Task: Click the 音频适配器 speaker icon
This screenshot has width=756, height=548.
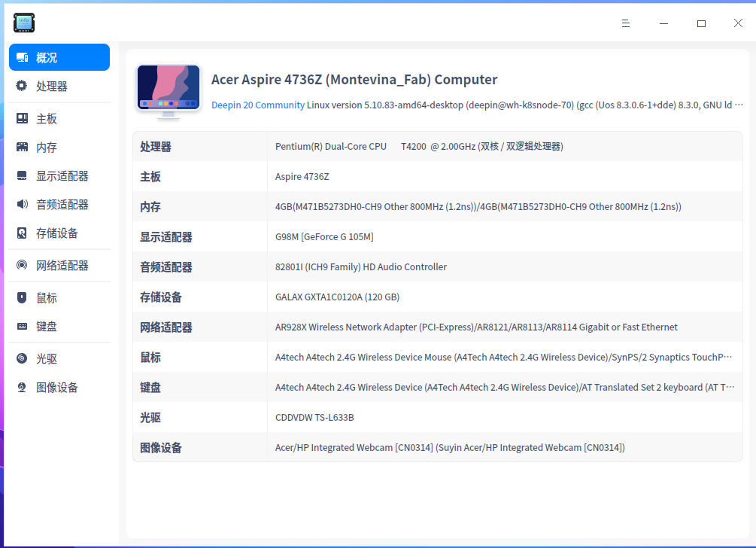Action: tap(22, 203)
